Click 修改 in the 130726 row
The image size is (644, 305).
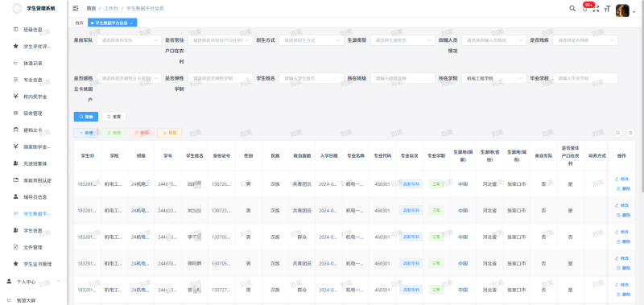(621, 179)
